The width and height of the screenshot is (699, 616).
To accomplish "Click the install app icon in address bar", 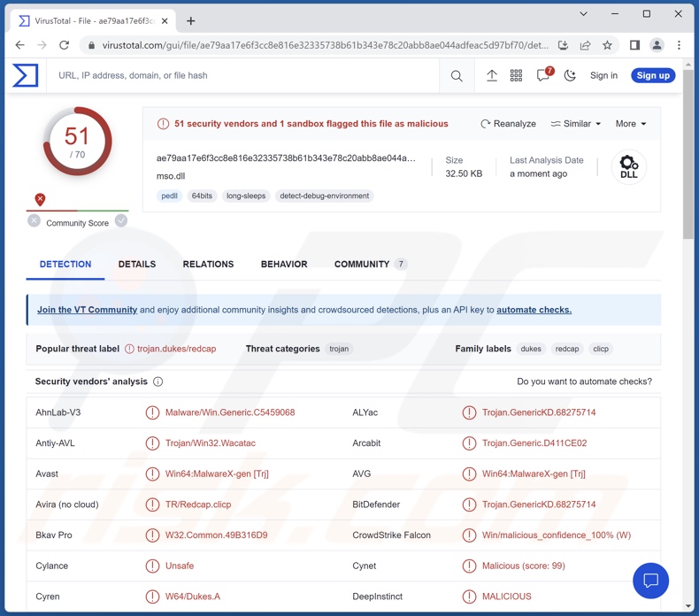I will coord(563,45).
